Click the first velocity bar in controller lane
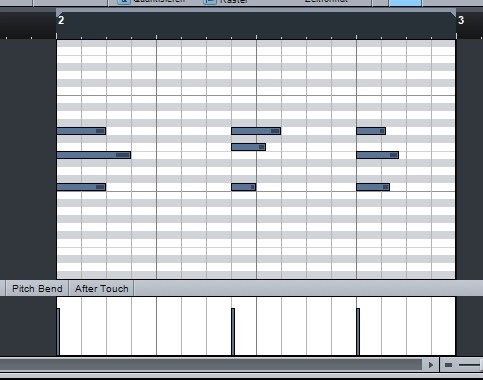Screen dimensions: 483x380 (x=58, y=332)
